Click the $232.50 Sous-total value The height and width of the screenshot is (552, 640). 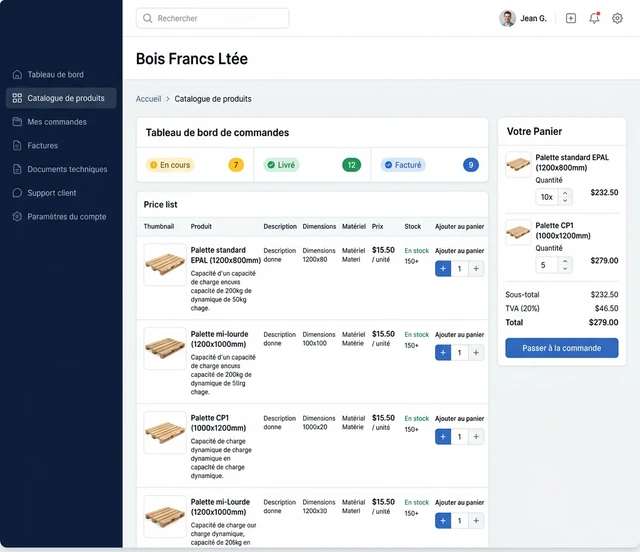604,294
